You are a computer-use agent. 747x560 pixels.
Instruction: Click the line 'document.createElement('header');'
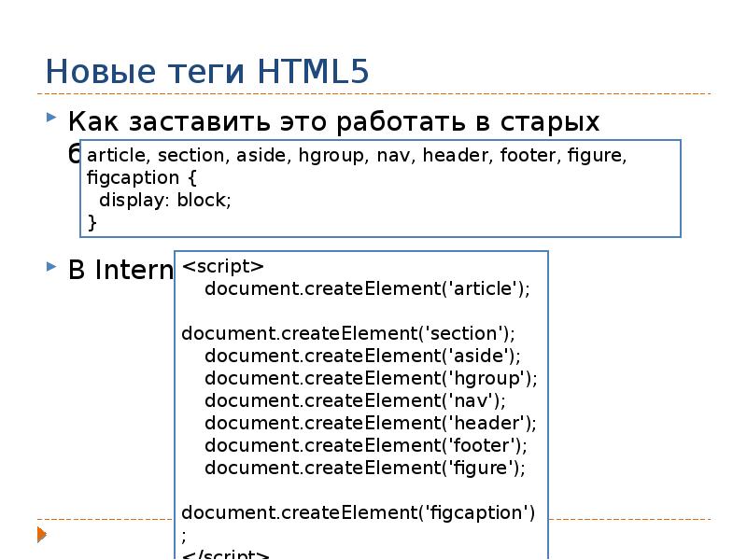tap(371, 423)
